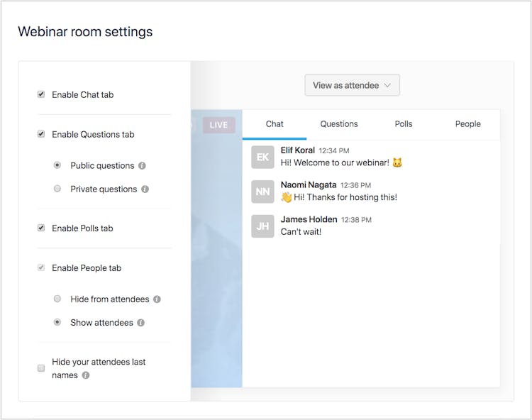The width and height of the screenshot is (532, 420).
Task: Disable the Enable Polls tab checkbox
Action: tap(41, 228)
